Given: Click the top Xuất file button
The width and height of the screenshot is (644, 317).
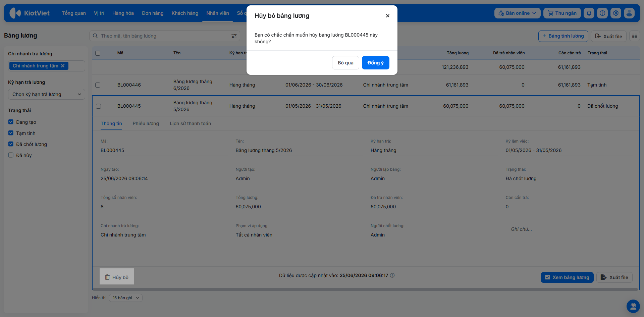Looking at the screenshot, I should point(609,36).
